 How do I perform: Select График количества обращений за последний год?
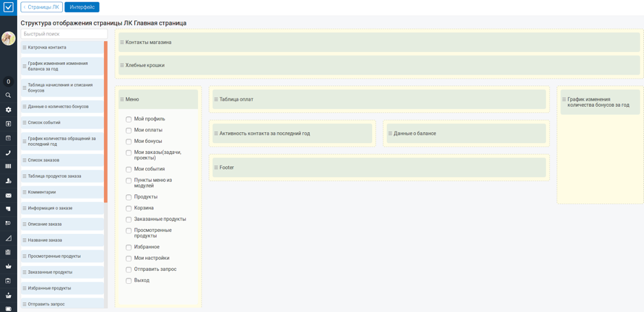pyautogui.click(x=62, y=142)
